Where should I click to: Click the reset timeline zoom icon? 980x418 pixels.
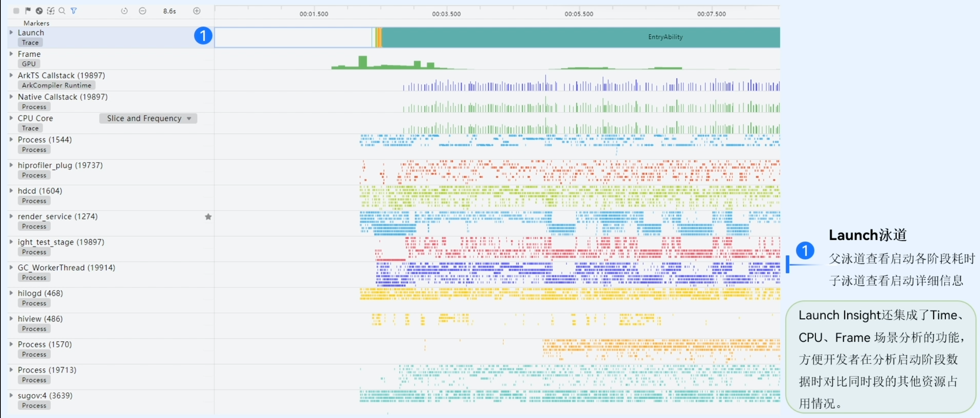pos(124,11)
